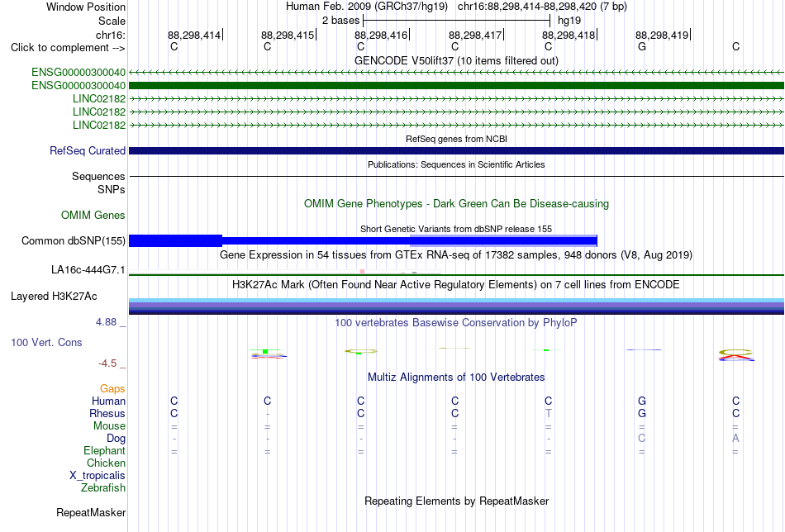Click Short Genetic Variants from dbSNP title
785x532 pixels.
[456, 229]
